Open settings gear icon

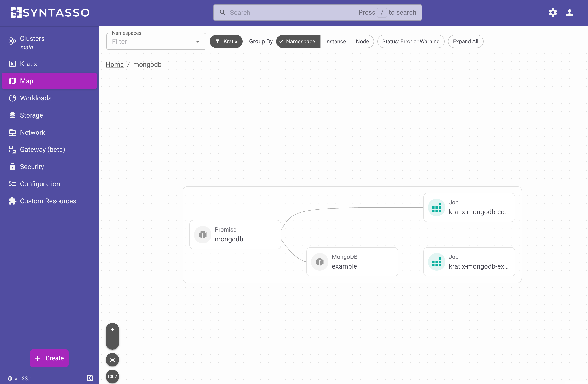pos(553,13)
